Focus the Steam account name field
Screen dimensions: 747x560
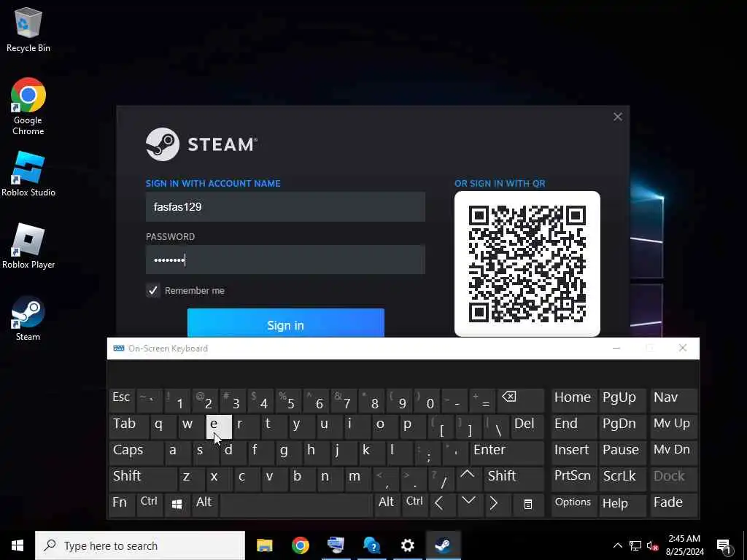285,206
